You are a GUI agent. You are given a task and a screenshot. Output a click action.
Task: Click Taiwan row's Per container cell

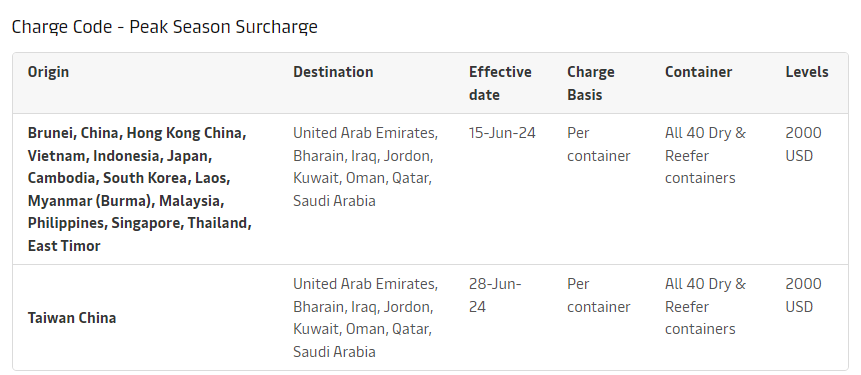599,295
